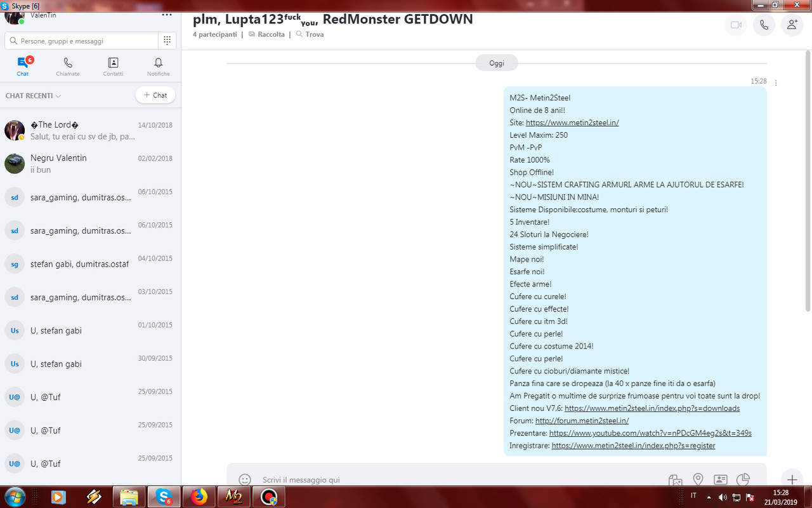
Task: Open Raccolta gallery in chat header
Action: coord(266,34)
